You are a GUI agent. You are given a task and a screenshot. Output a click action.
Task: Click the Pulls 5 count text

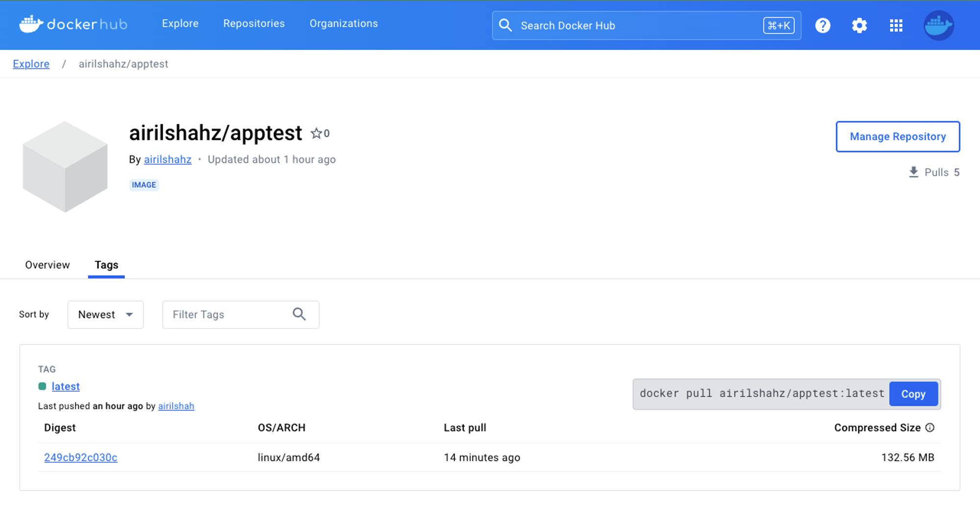tap(942, 172)
